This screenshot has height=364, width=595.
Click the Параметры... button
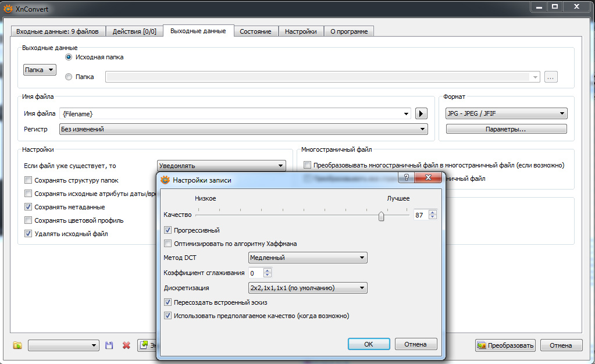[505, 129]
